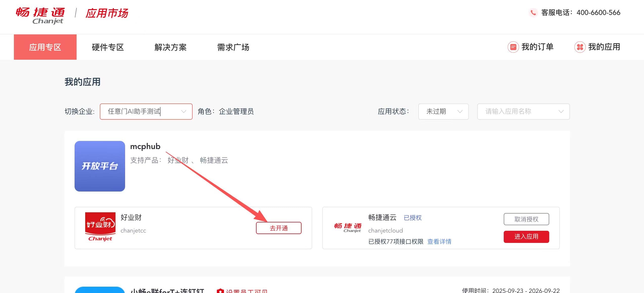
Task: Click the 我的应用 apps icon
Action: click(x=580, y=47)
